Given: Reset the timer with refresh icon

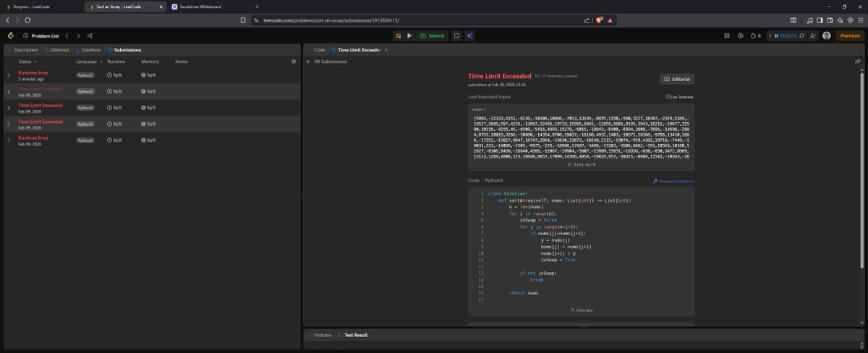Looking at the screenshot, I should pyautogui.click(x=801, y=35).
